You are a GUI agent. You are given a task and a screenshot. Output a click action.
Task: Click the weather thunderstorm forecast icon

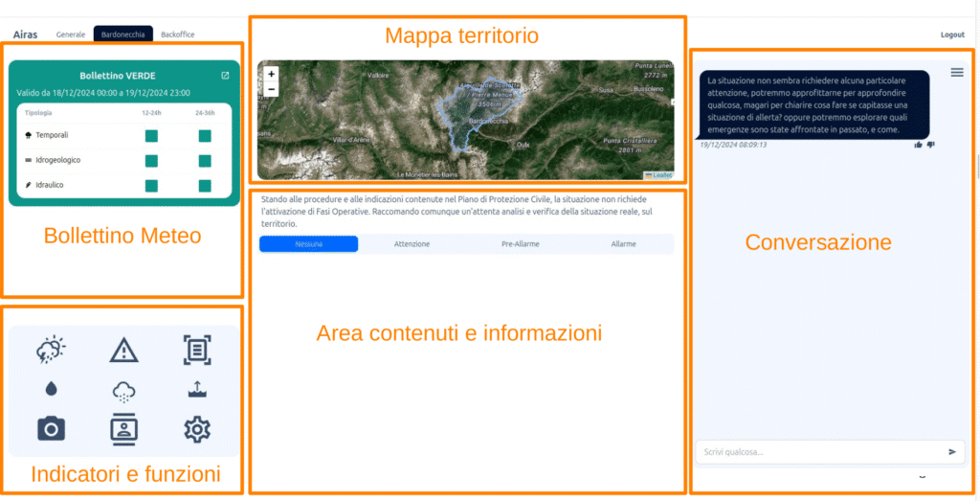[50, 351]
